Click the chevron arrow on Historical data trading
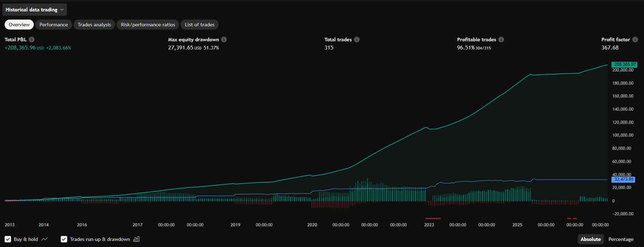644x247 pixels. pos(62,10)
